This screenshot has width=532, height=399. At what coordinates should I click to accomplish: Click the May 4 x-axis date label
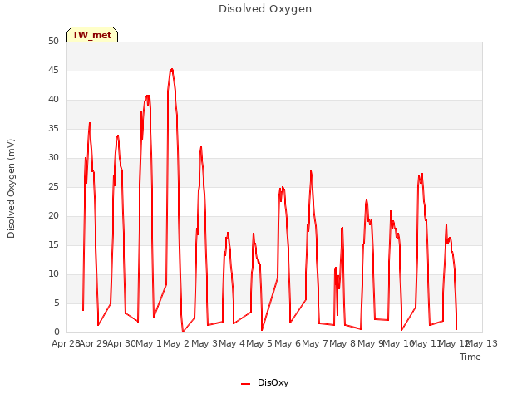(x=232, y=343)
